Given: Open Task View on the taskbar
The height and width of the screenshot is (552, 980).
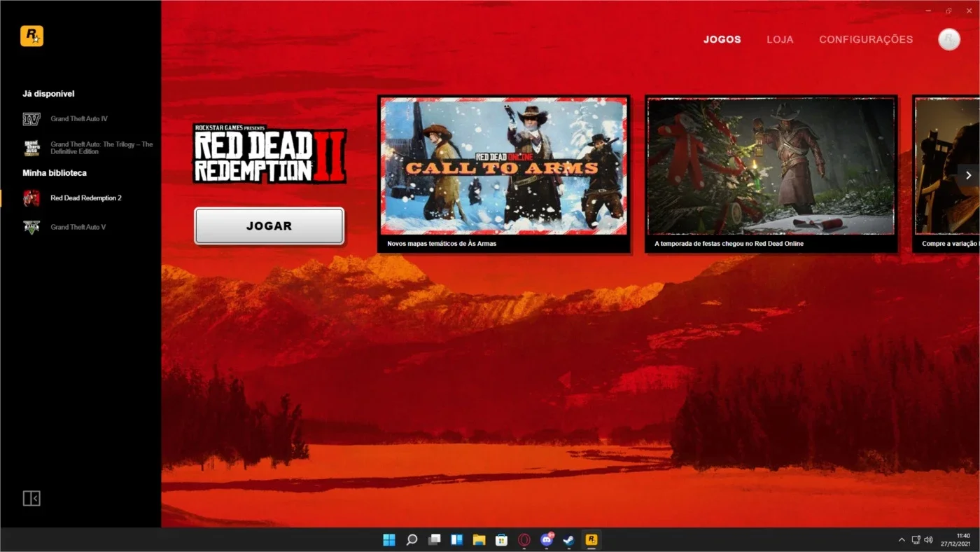Looking at the screenshot, I should (434, 539).
